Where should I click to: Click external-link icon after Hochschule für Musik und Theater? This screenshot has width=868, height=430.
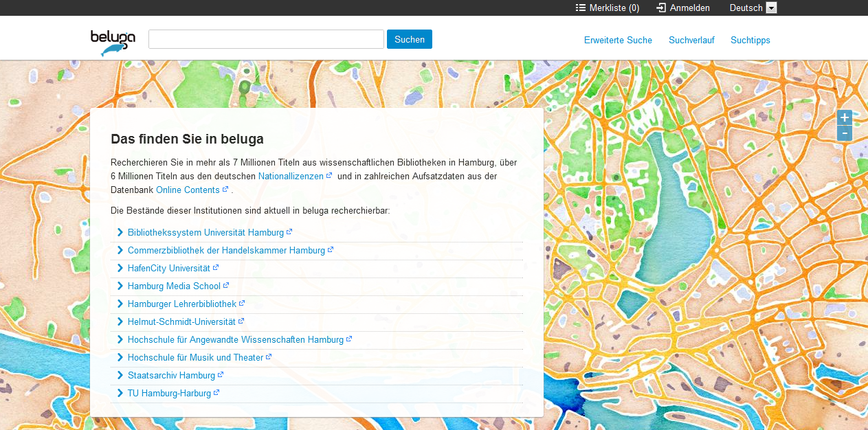[x=269, y=357]
